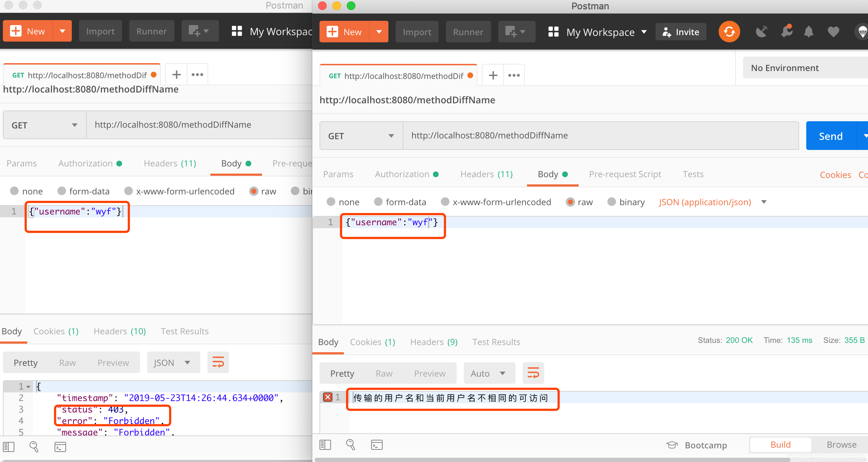Open response Cookies (1) tab in right window
The image size is (868, 462).
372,342
